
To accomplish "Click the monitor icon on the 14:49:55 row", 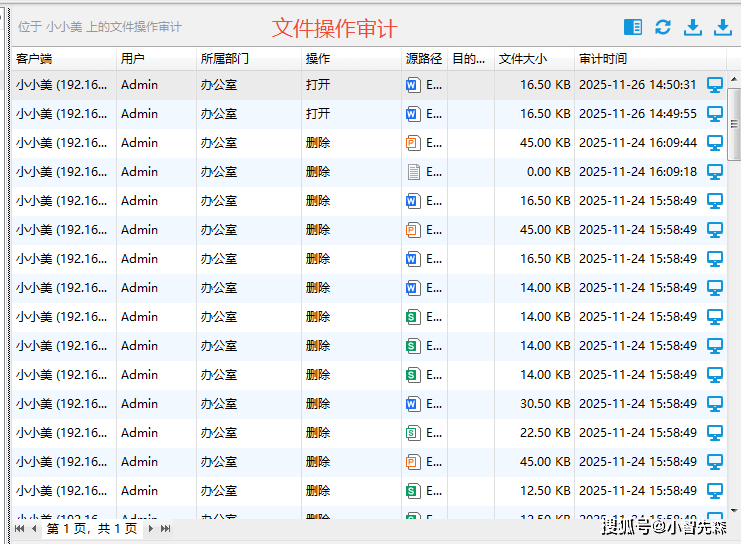I will tap(715, 114).
